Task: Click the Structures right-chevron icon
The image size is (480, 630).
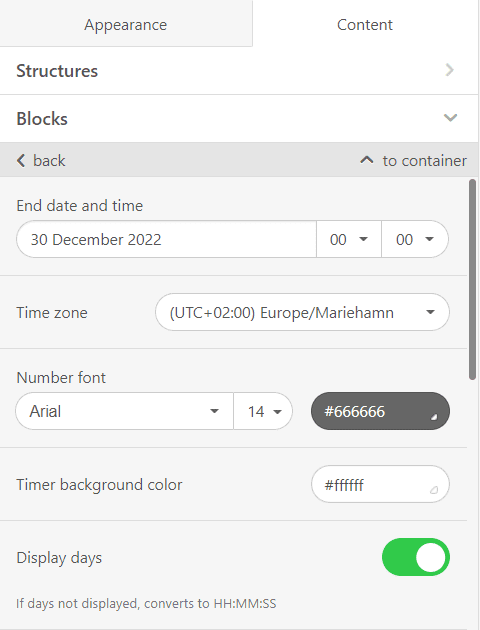Action: pos(450,70)
